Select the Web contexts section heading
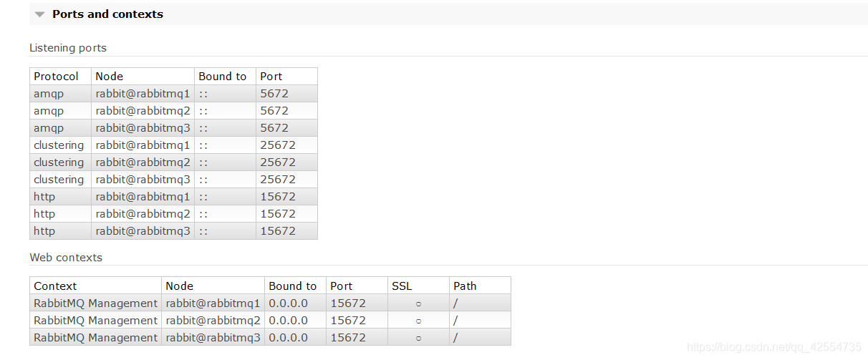This screenshot has height=360, width=868. click(66, 258)
